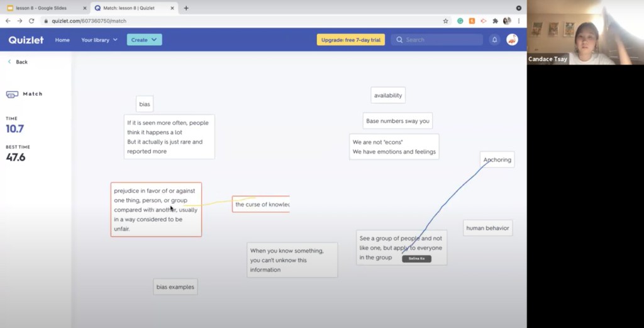Image resolution: width=644 pixels, height=328 pixels.
Task: Select the 'availability' match card
Action: pyautogui.click(x=387, y=96)
